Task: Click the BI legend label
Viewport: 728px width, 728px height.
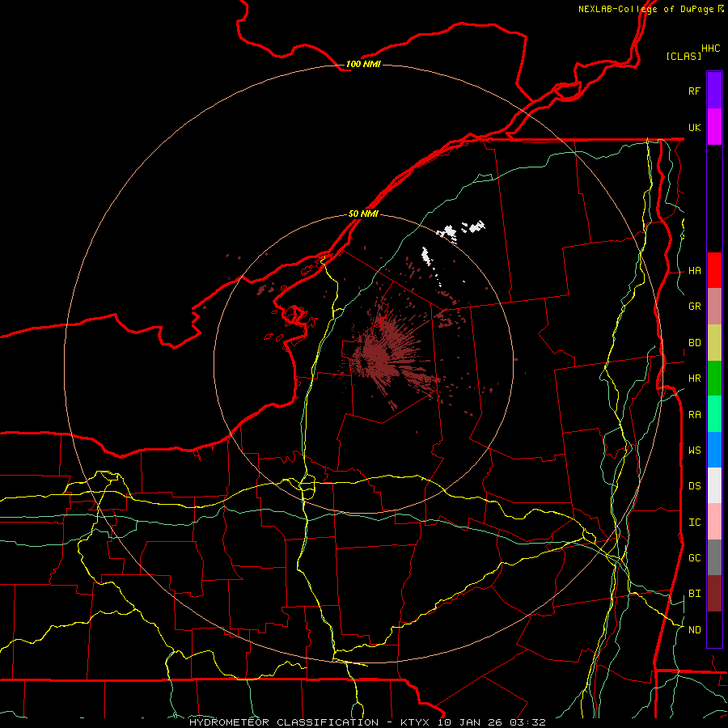Action: coord(695,594)
